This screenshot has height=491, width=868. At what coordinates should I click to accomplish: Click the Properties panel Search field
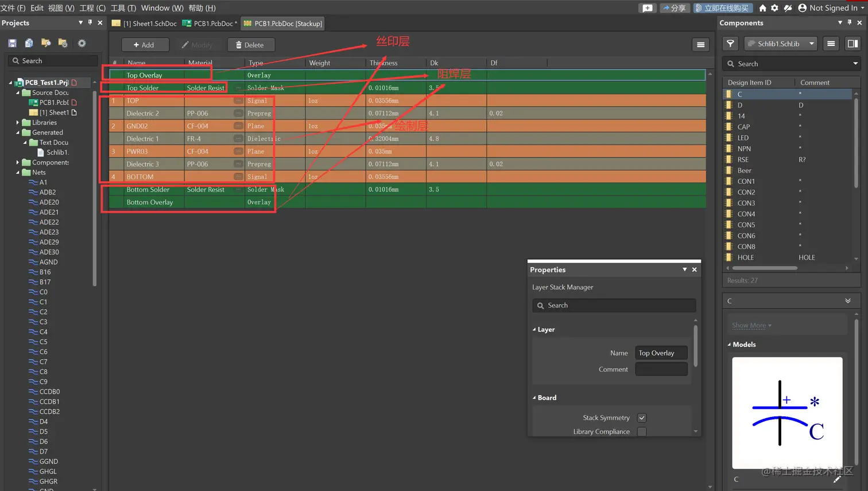[614, 306]
